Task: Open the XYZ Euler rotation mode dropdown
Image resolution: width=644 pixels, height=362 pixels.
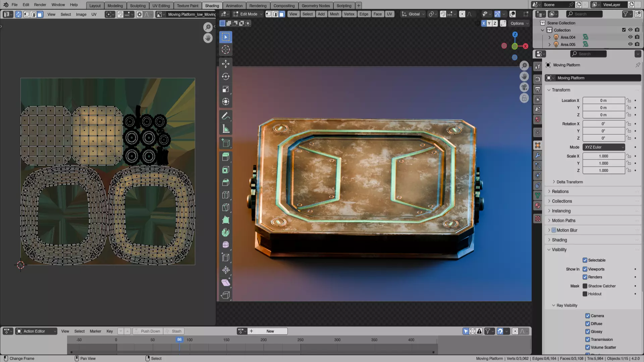Action: coord(604,147)
